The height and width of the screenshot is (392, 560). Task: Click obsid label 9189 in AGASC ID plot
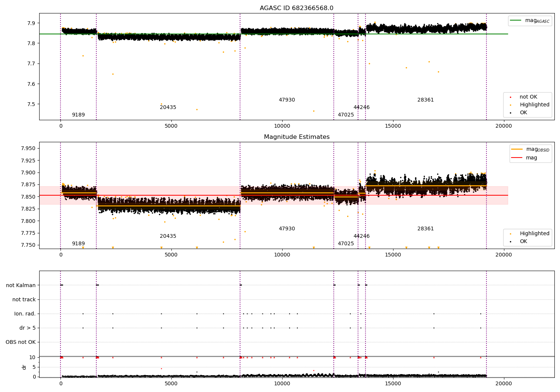[x=78, y=115]
